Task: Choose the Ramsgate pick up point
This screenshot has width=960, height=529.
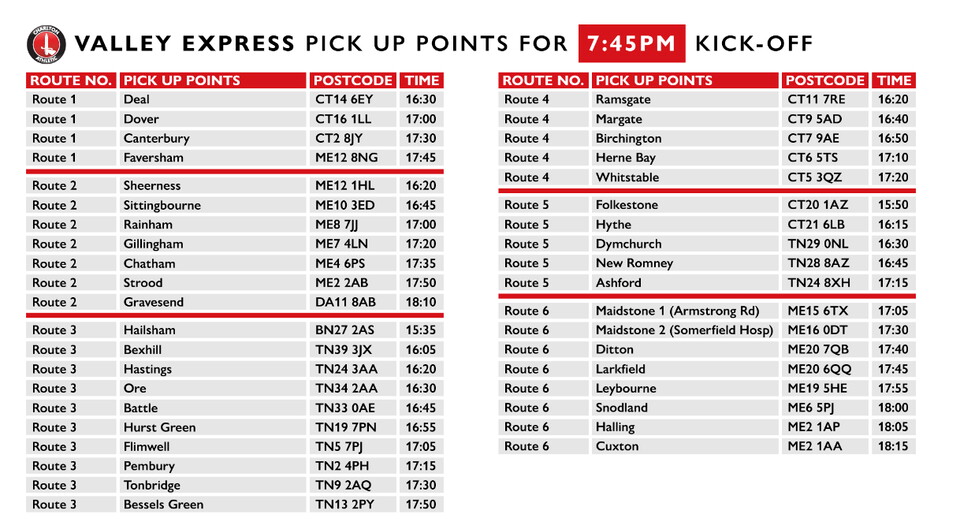Action: pos(622,100)
